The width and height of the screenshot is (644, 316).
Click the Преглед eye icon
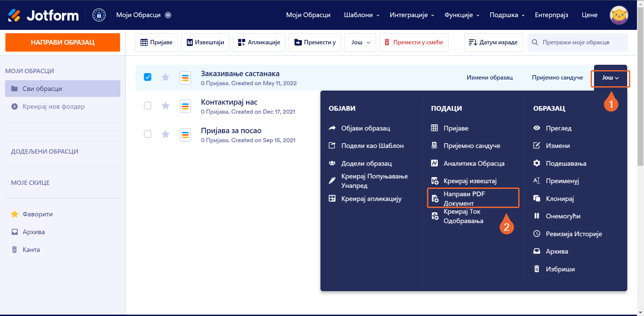[537, 128]
